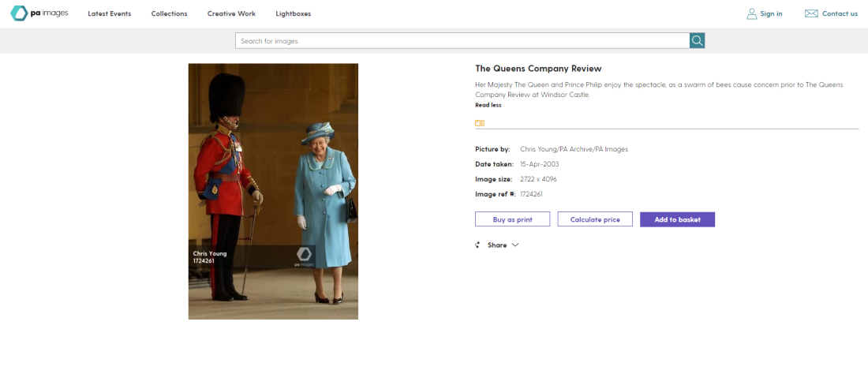The width and height of the screenshot is (868, 389).
Task: Click the magnifying glass search icon
Action: pos(697,40)
